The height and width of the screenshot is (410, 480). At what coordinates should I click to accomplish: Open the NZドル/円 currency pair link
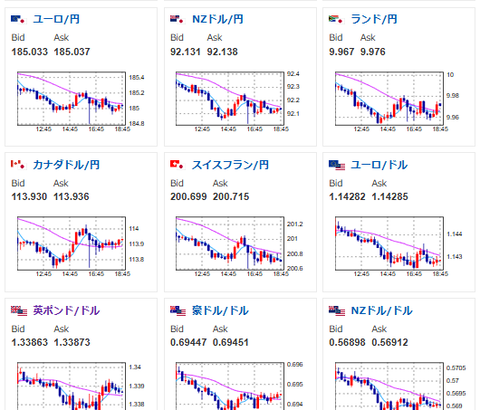click(x=217, y=19)
